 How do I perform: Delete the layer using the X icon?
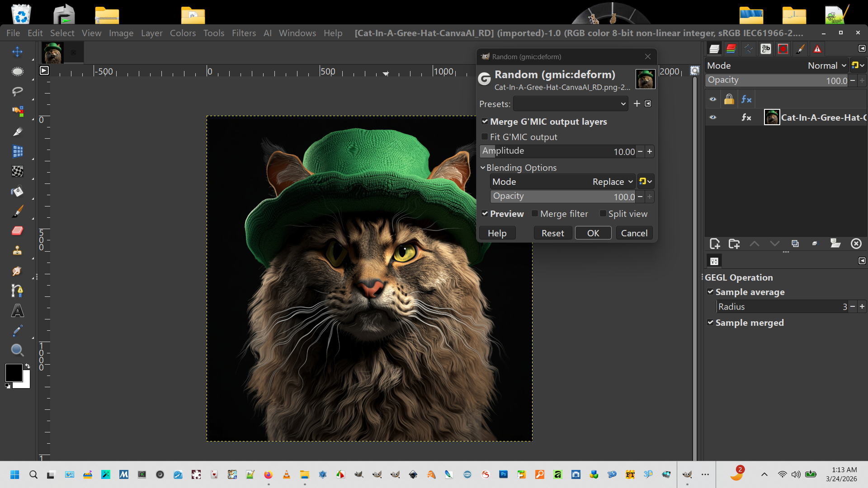[x=856, y=244]
